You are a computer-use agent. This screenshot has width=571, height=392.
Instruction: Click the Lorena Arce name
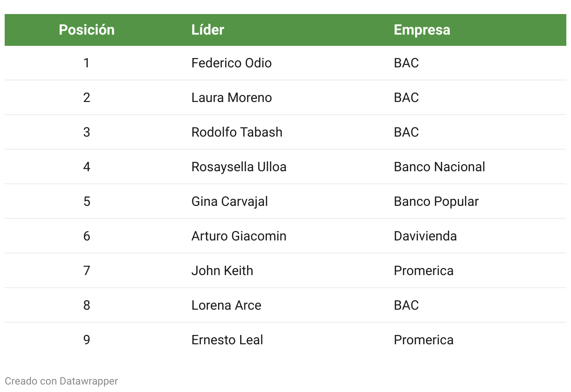point(226,305)
